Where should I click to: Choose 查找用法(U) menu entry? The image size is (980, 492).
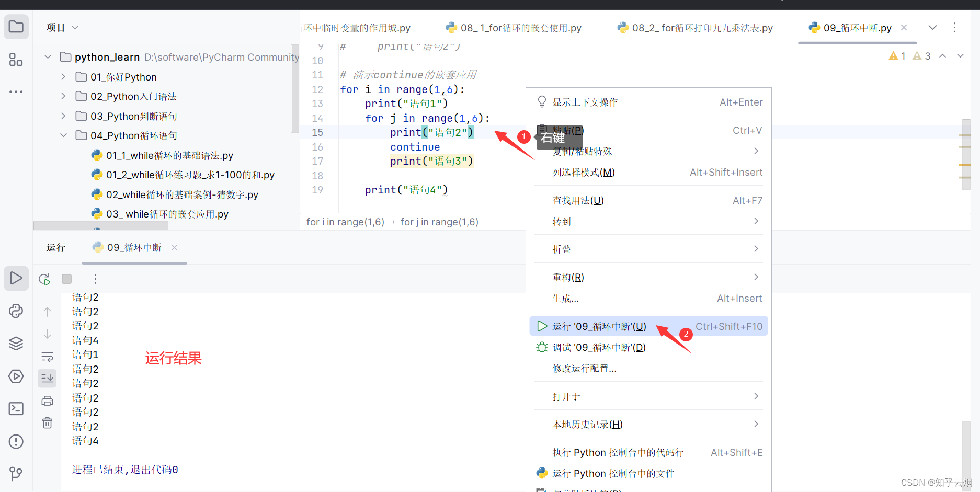tap(648, 200)
